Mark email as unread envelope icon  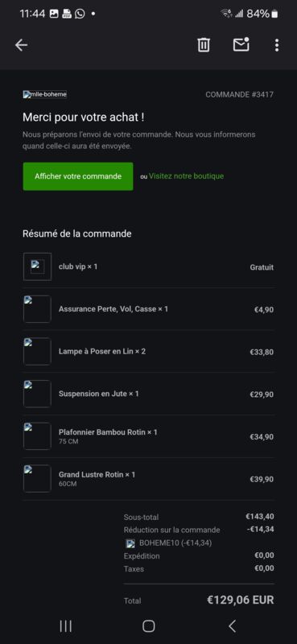click(x=241, y=44)
